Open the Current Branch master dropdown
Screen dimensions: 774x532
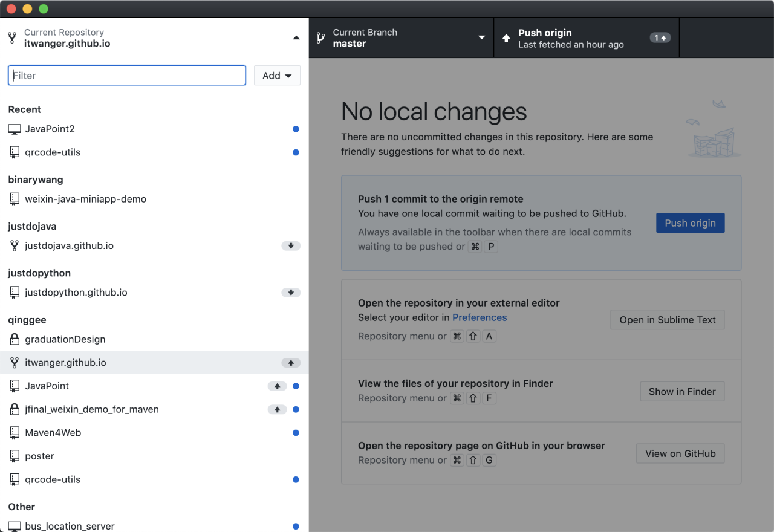pyautogui.click(x=401, y=37)
